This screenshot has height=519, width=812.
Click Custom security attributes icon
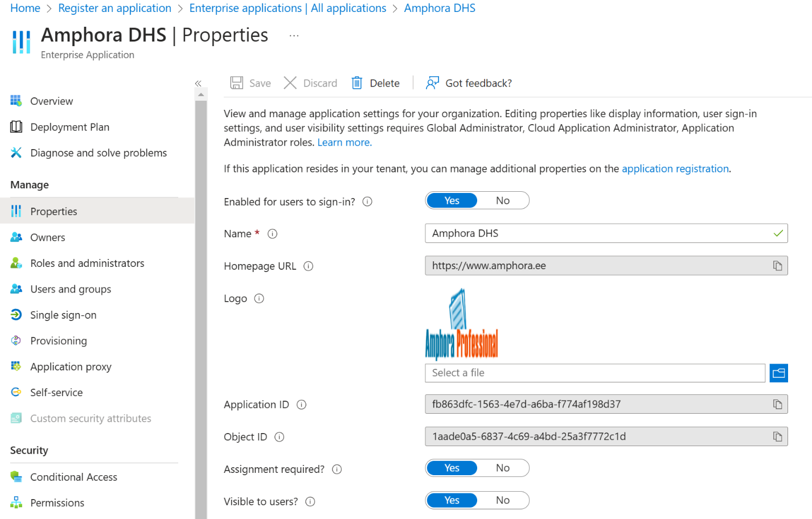(16, 418)
